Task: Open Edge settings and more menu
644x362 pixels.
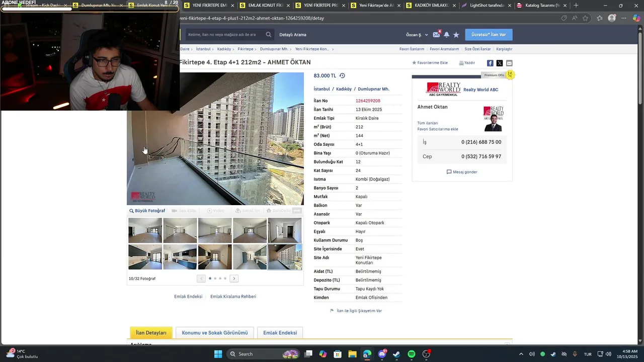Action: (624, 18)
